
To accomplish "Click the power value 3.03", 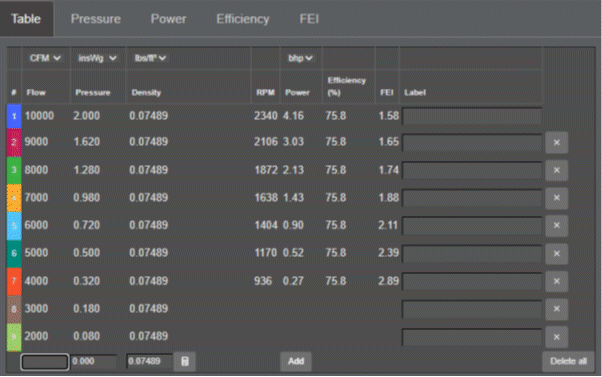I will [293, 142].
